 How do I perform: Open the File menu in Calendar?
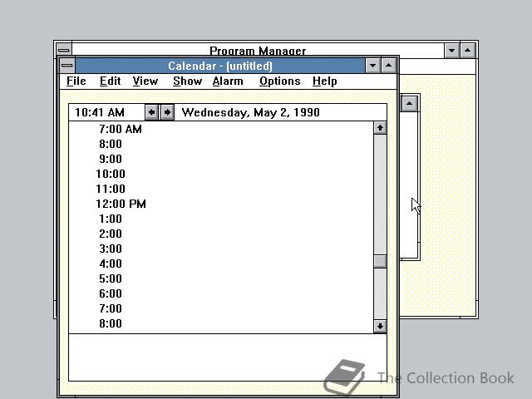click(x=76, y=81)
